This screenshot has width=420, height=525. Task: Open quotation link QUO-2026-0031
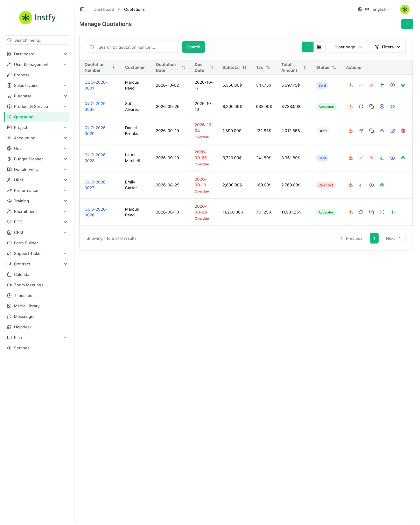click(96, 85)
